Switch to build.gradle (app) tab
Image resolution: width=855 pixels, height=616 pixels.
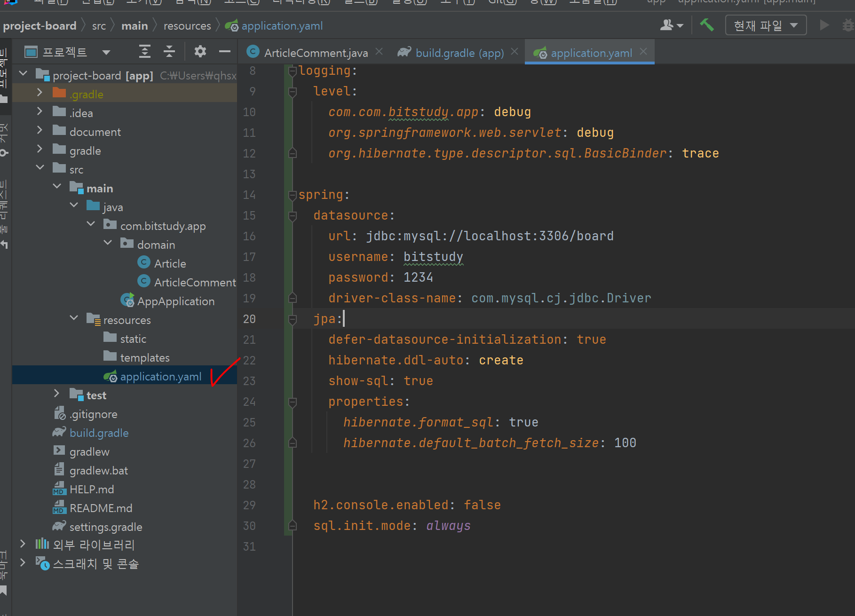pos(459,53)
